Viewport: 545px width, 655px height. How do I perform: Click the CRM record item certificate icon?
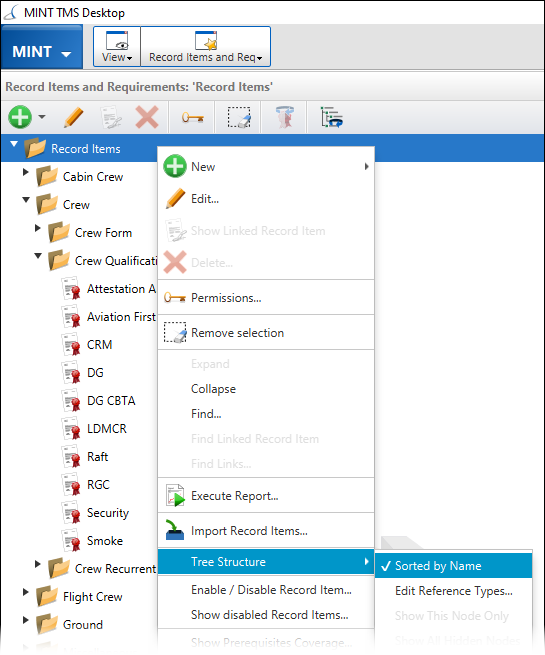point(71,345)
